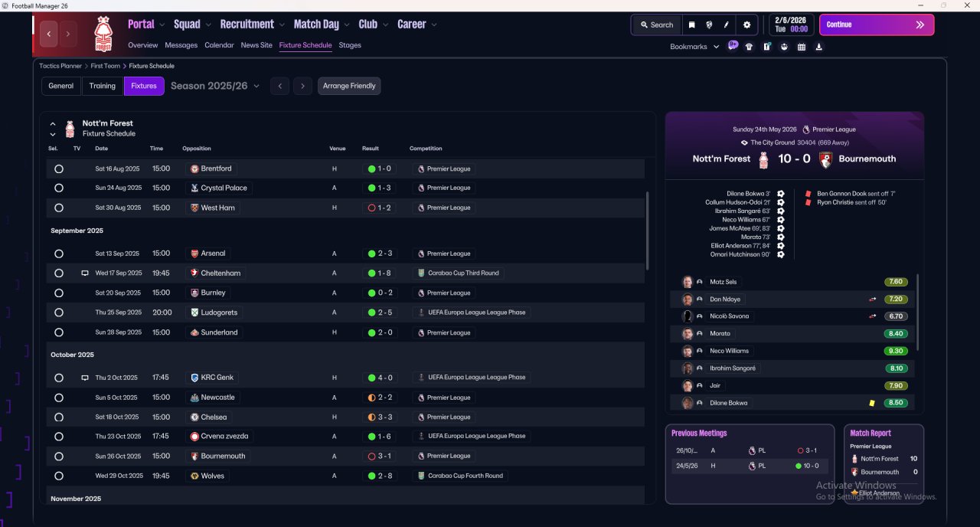The width and height of the screenshot is (980, 527).
Task: Switch to the Stages tab
Action: tap(350, 45)
